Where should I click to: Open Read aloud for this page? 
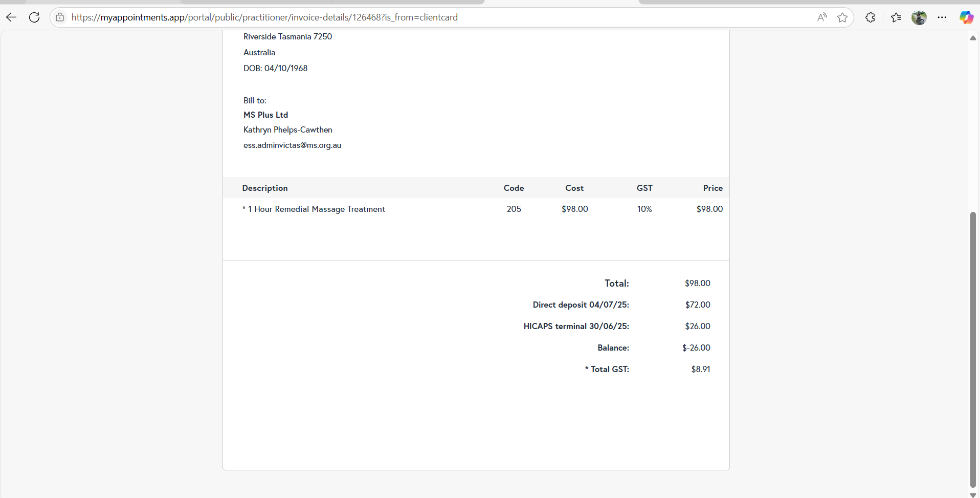[x=822, y=17]
